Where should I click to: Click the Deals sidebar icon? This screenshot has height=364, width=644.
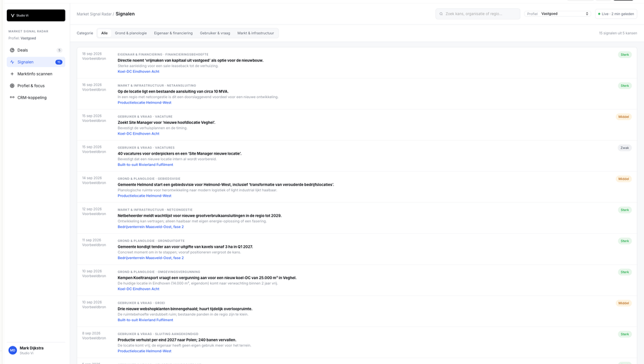click(x=12, y=50)
